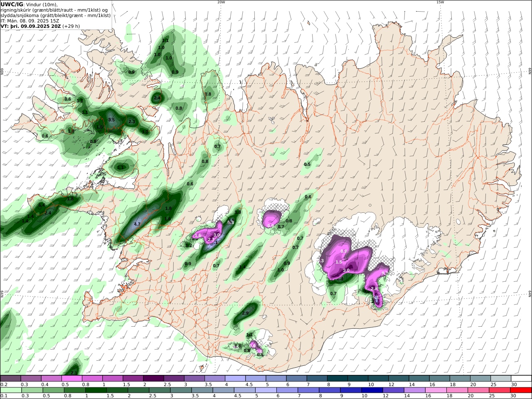Click the '3.5' precipitation value on the map
The height and width of the screenshot is (399, 532).
pos(111,120)
